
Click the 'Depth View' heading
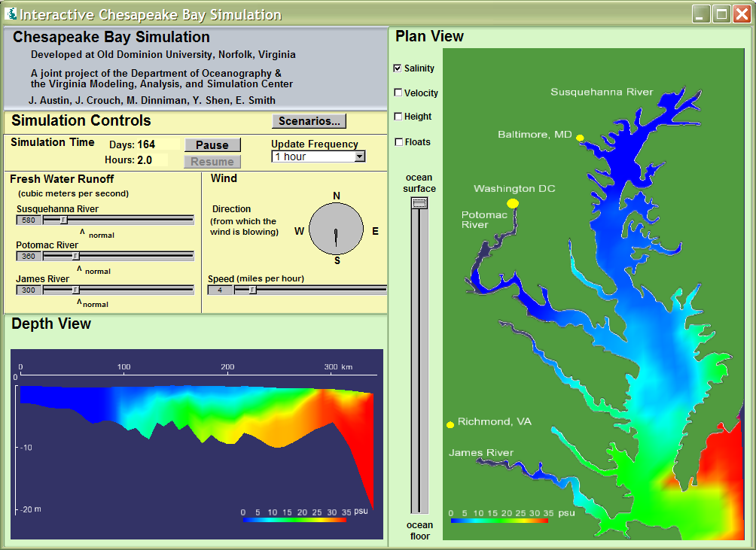click(51, 324)
